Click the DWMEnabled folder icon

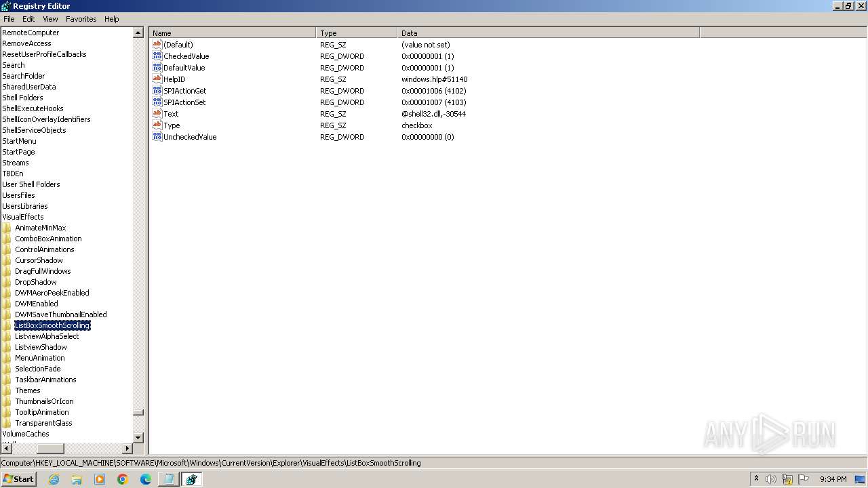tap(7, 304)
